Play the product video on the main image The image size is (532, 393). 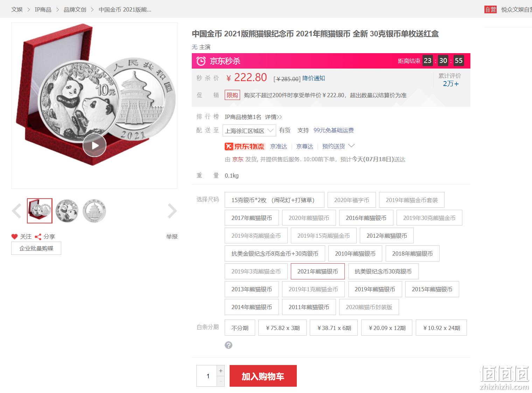point(94,145)
